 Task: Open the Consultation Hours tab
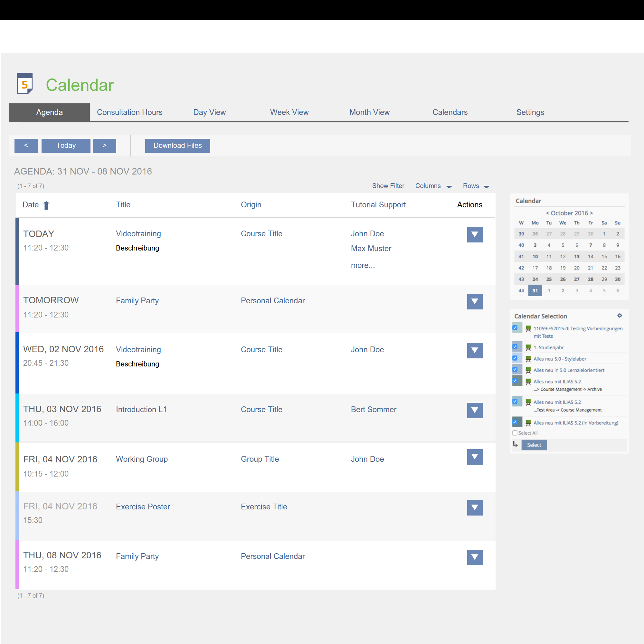click(x=130, y=112)
